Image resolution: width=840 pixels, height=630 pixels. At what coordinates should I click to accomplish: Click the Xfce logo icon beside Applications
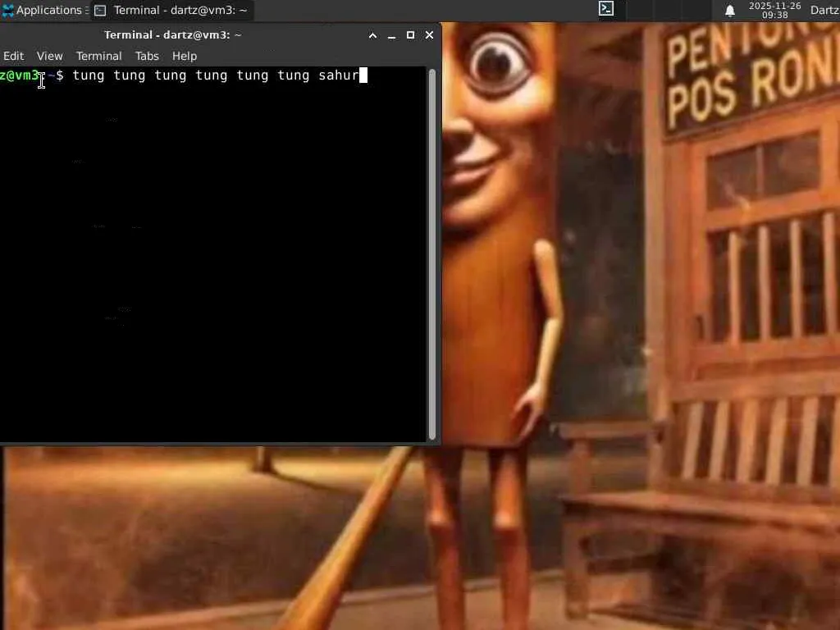(x=7, y=10)
